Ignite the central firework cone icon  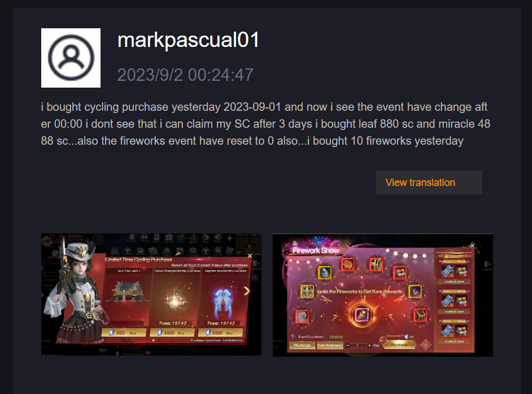click(x=361, y=314)
